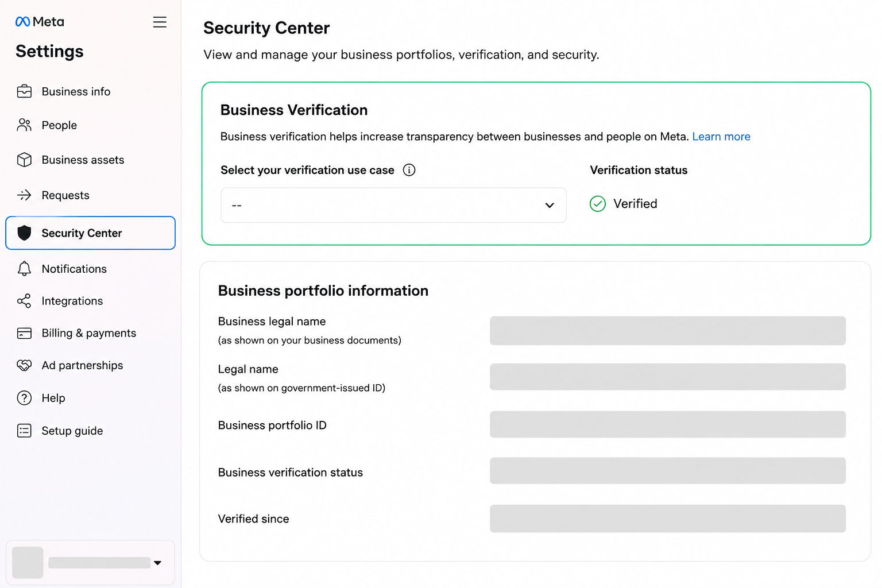Click the Verified status text

pos(635,204)
